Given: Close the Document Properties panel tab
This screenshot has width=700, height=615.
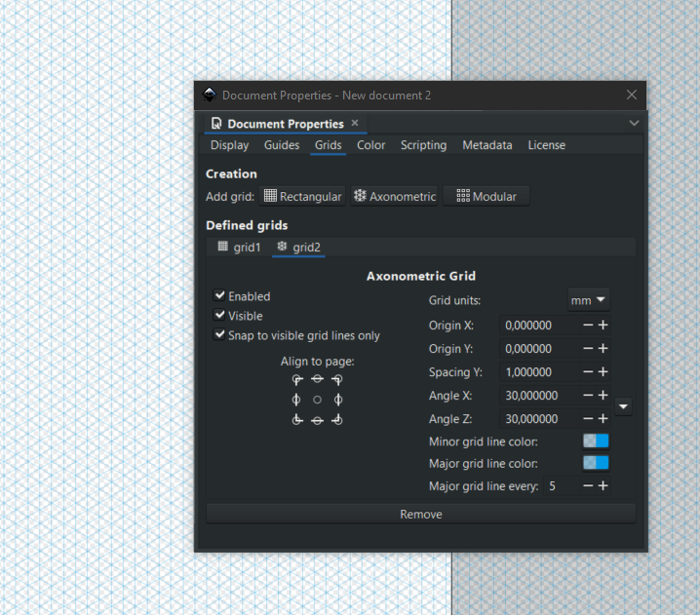Looking at the screenshot, I should (x=355, y=123).
